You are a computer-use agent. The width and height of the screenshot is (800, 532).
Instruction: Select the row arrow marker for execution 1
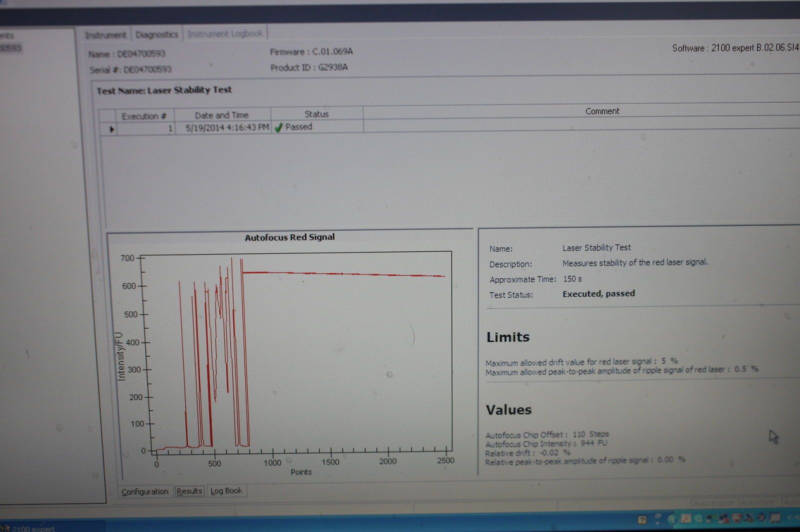(111, 129)
